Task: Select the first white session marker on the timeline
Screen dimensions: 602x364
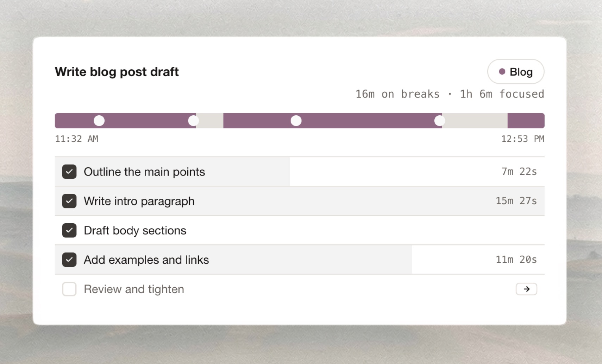Action: (x=99, y=121)
